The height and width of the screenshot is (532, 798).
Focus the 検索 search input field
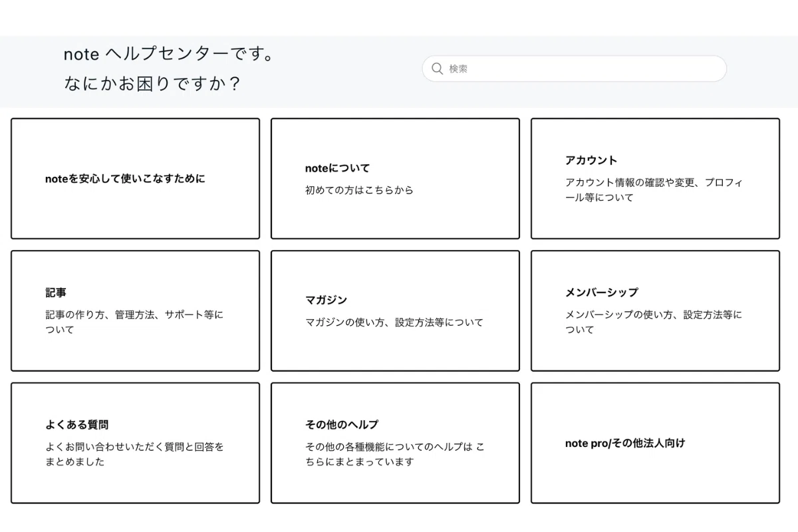pos(575,68)
